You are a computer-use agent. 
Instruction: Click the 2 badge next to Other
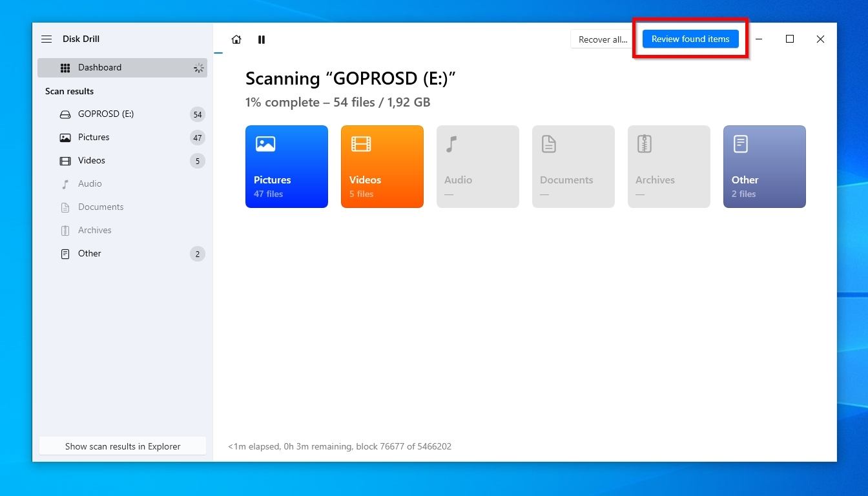coord(198,254)
